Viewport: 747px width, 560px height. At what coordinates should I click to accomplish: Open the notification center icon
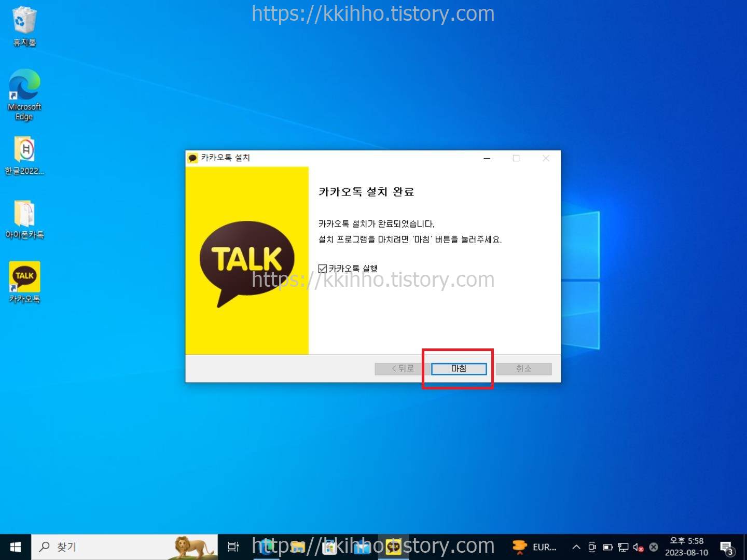point(727,548)
